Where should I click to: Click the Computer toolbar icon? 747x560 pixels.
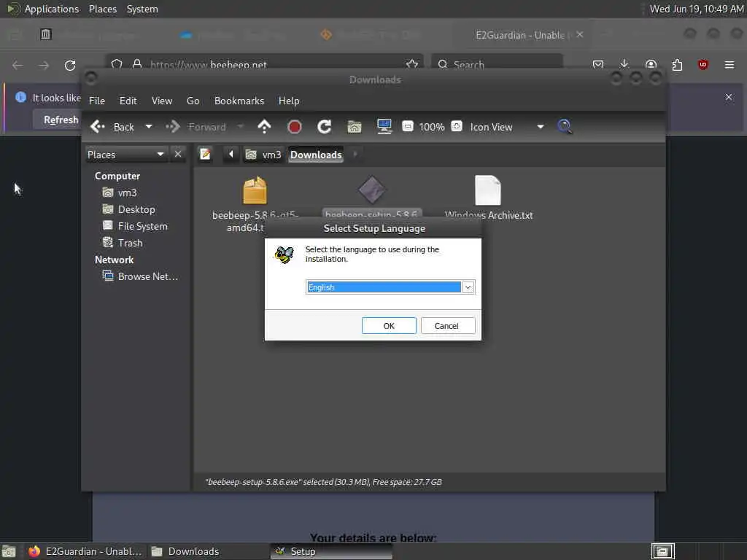pos(384,127)
